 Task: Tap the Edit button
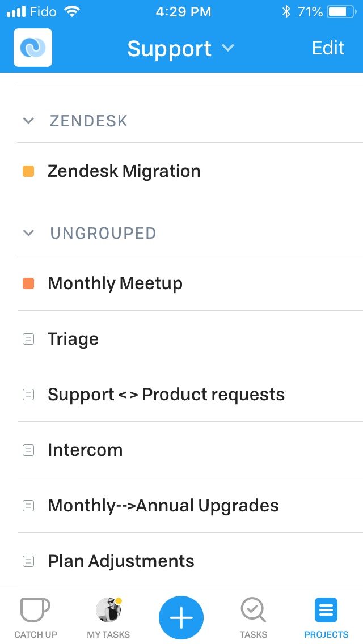[x=328, y=48]
